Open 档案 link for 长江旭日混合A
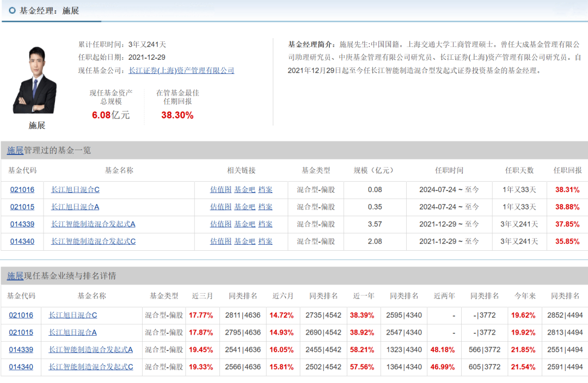 tap(266, 207)
